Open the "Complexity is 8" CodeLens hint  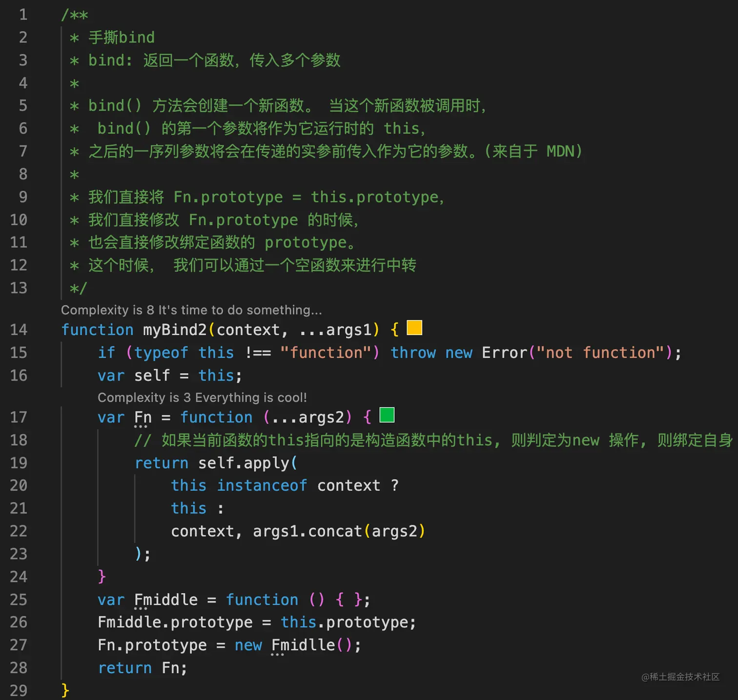[191, 310]
